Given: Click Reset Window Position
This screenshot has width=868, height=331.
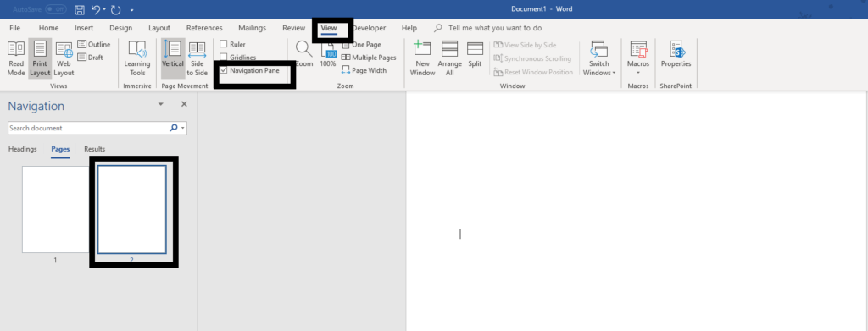Looking at the screenshot, I should (x=533, y=73).
